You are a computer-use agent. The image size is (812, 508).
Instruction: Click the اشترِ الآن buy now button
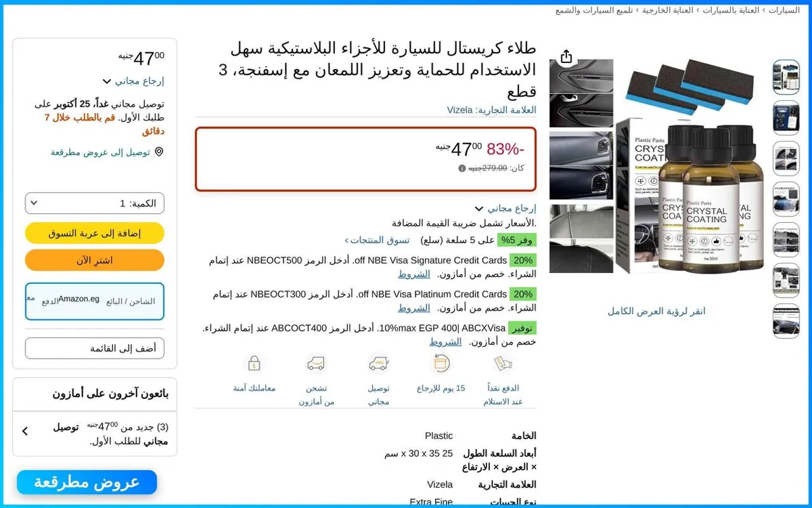[95, 260]
